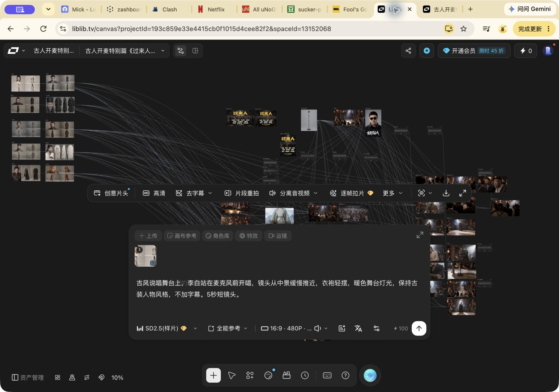Click the prompt enhance list icon

point(342,328)
